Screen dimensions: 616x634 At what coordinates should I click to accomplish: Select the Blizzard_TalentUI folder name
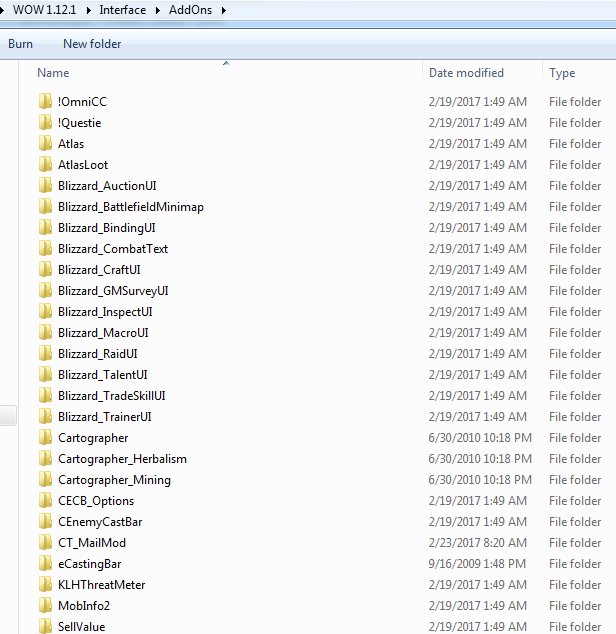click(x=103, y=375)
